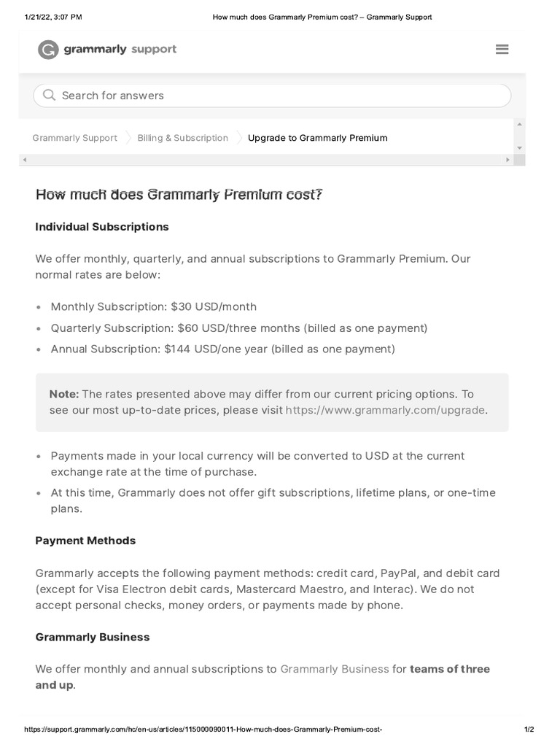Click the Grammarly G logo icon
560x747 pixels.
pos(48,50)
